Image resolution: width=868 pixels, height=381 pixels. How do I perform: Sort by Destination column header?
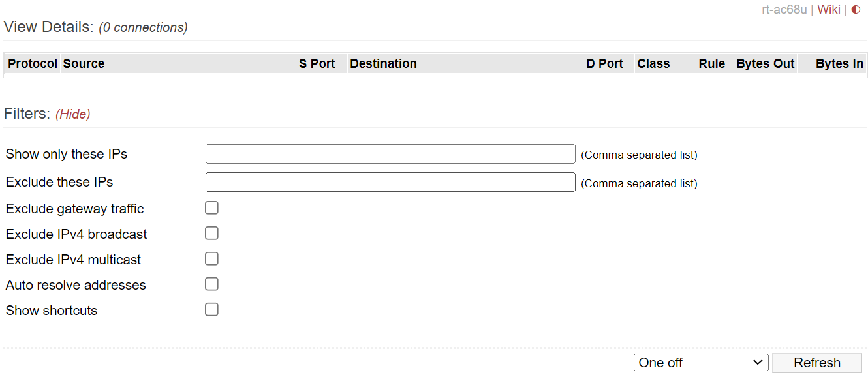point(465,63)
